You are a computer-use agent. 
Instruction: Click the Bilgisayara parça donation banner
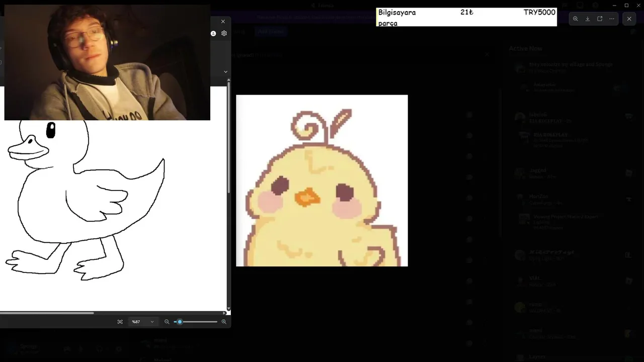click(466, 17)
